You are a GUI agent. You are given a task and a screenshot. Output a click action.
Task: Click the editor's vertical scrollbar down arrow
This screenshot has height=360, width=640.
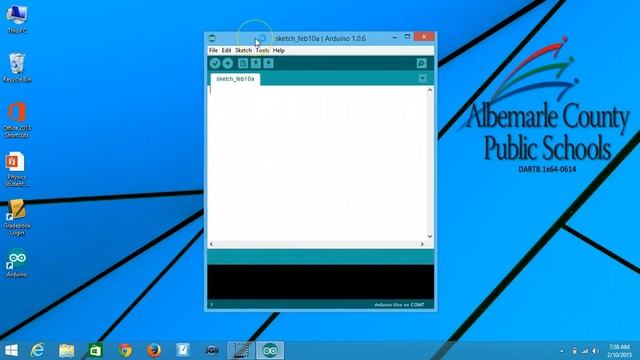click(x=430, y=236)
